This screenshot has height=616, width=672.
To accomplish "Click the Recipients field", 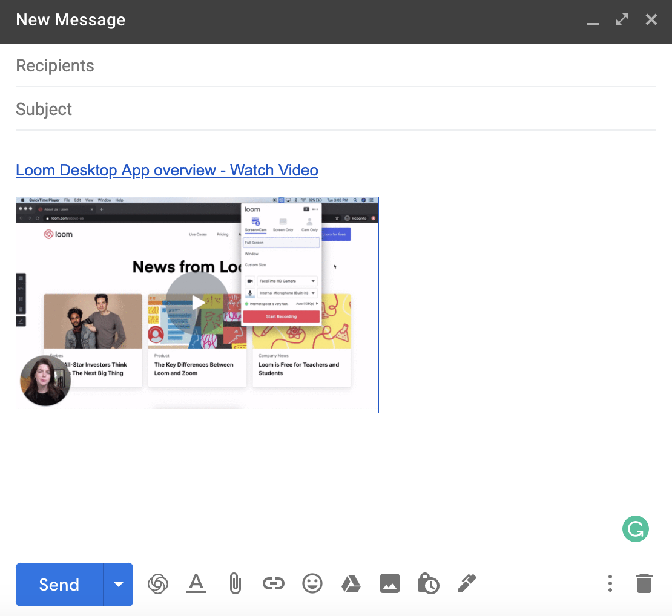I will coord(336,65).
